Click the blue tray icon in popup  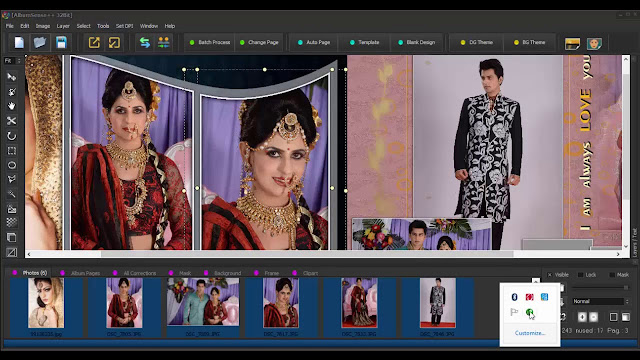(x=544, y=297)
